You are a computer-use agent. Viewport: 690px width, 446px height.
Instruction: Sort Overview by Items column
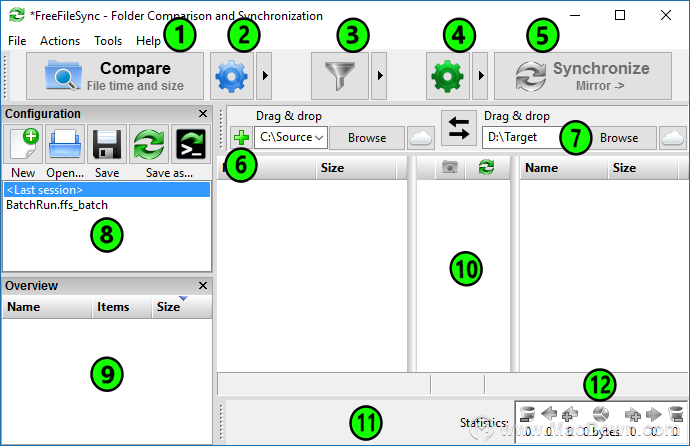122,307
